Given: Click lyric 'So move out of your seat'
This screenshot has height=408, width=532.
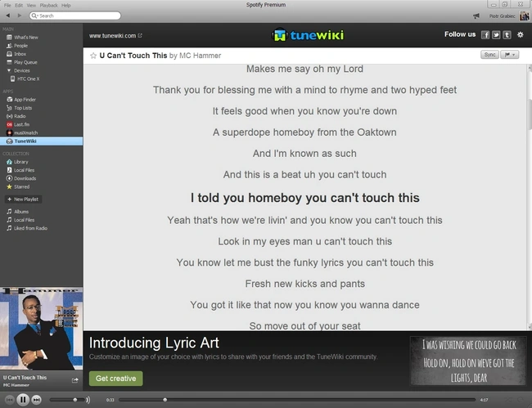Looking at the screenshot, I should [x=304, y=326].
